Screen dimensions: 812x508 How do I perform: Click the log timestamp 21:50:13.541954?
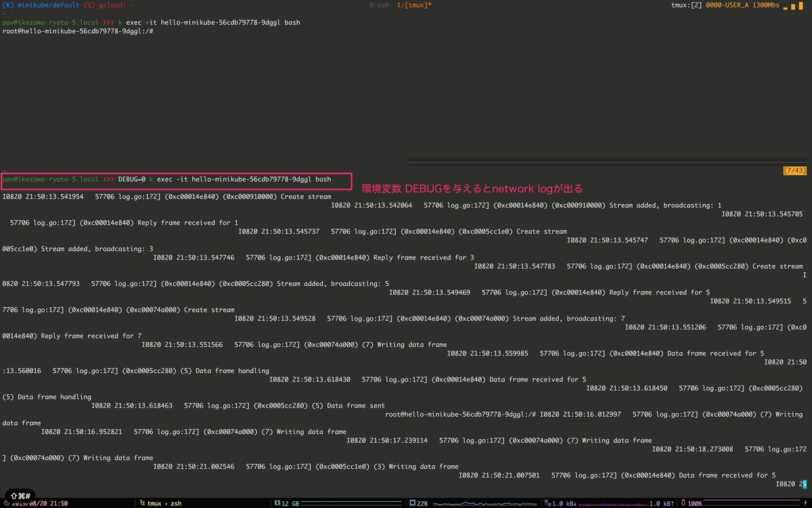(x=53, y=196)
